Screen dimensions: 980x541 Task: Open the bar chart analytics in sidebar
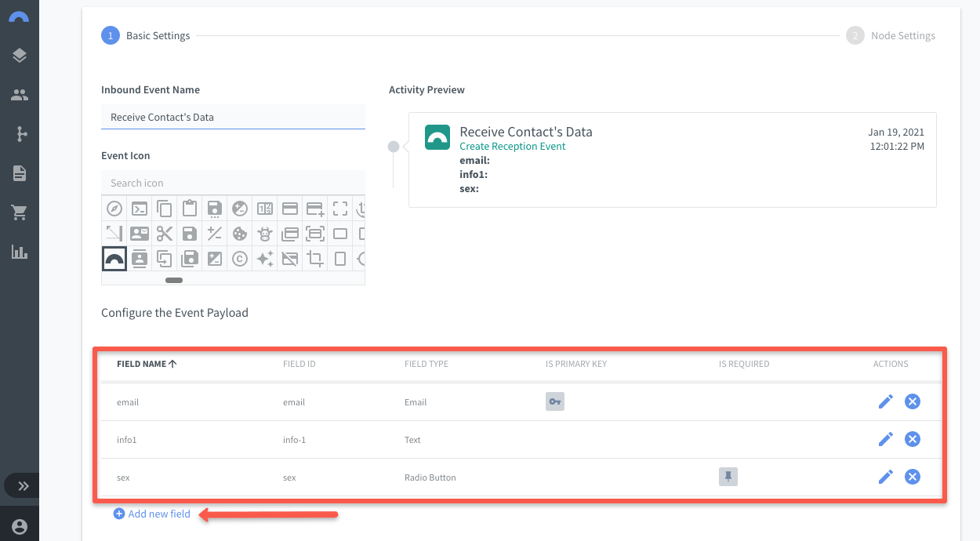20,252
